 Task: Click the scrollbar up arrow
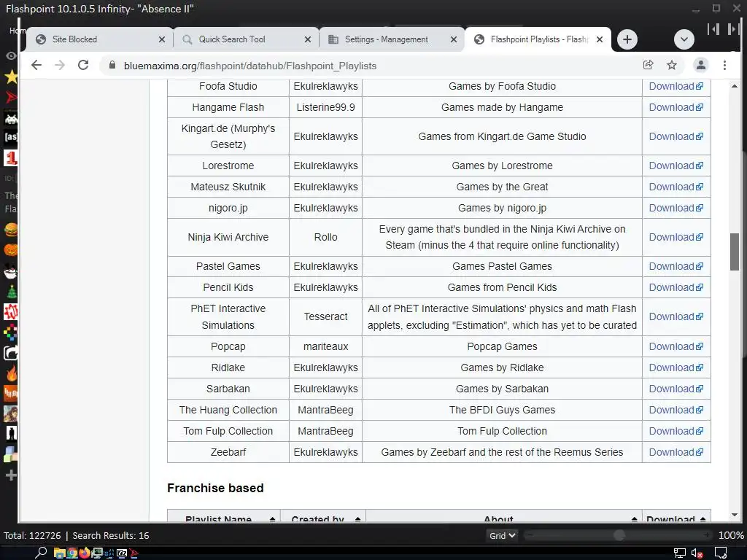coord(734,86)
